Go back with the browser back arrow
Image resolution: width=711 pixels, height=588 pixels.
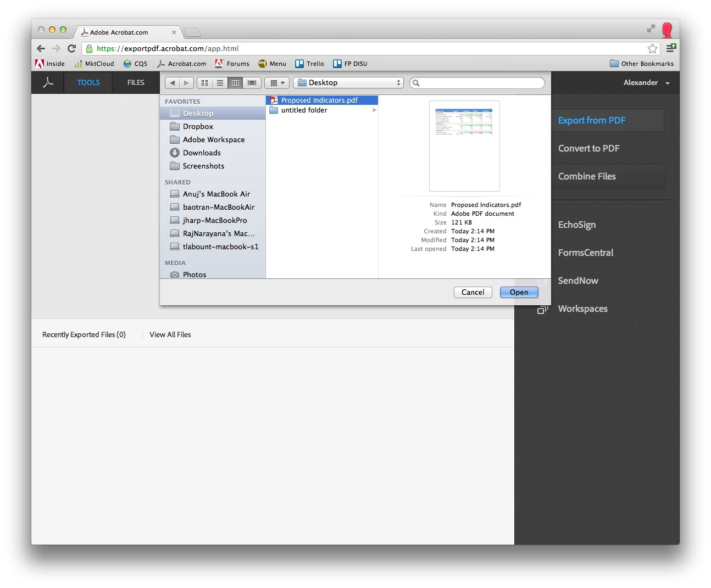pyautogui.click(x=41, y=48)
